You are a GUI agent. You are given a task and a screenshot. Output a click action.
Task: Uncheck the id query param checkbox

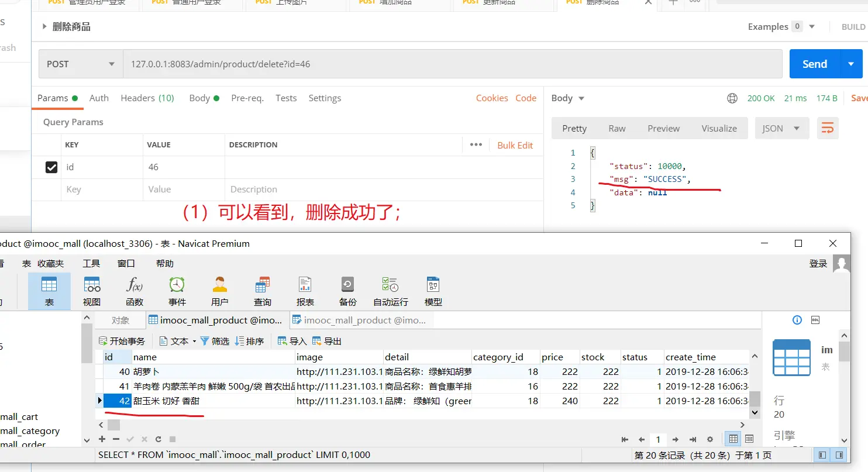[51, 167]
